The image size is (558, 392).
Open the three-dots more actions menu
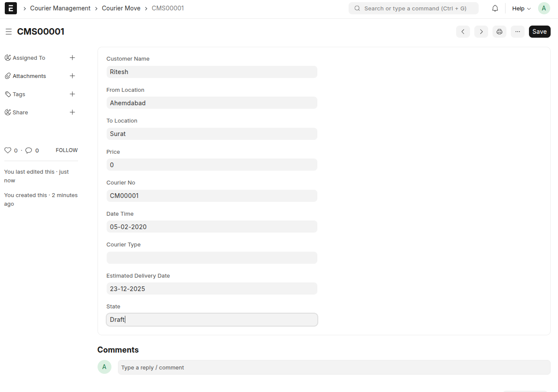pyautogui.click(x=518, y=32)
